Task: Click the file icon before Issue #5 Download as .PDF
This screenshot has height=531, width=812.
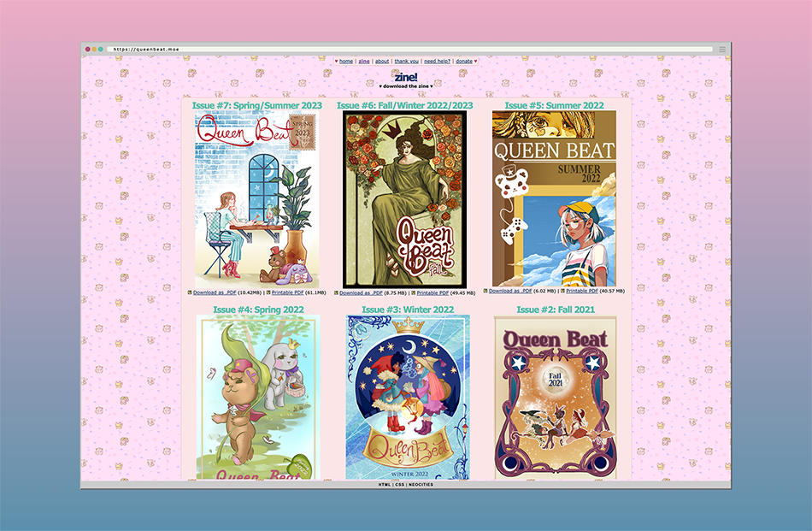Action: coord(485,291)
